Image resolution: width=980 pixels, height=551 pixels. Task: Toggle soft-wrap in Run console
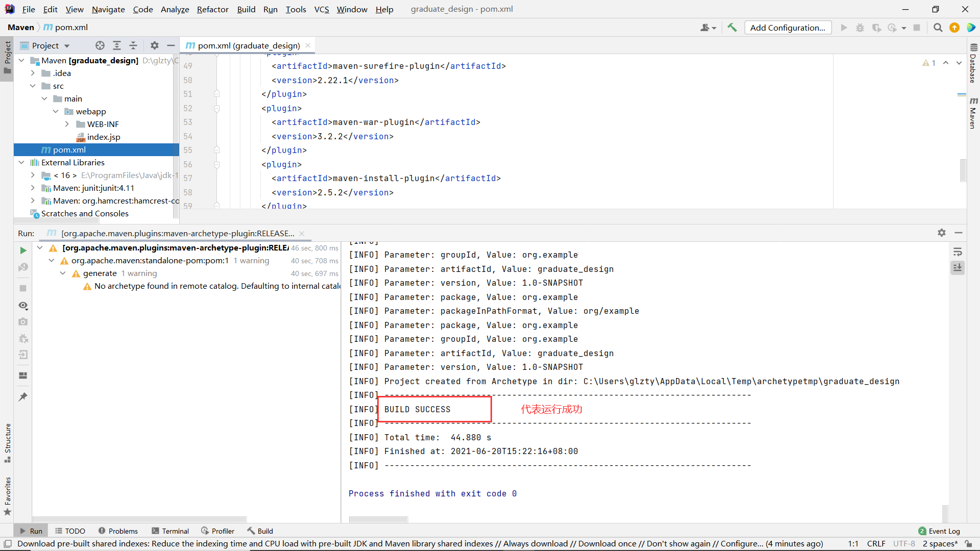point(958,252)
